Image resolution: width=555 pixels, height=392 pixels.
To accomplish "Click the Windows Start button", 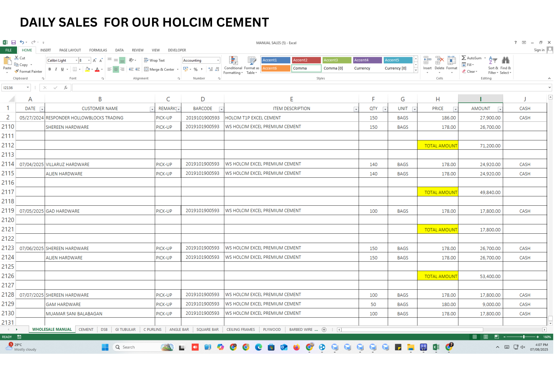I will coord(105,347).
